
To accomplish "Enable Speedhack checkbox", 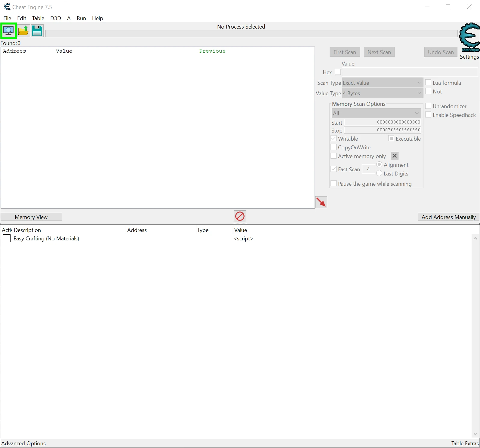I will coord(428,115).
